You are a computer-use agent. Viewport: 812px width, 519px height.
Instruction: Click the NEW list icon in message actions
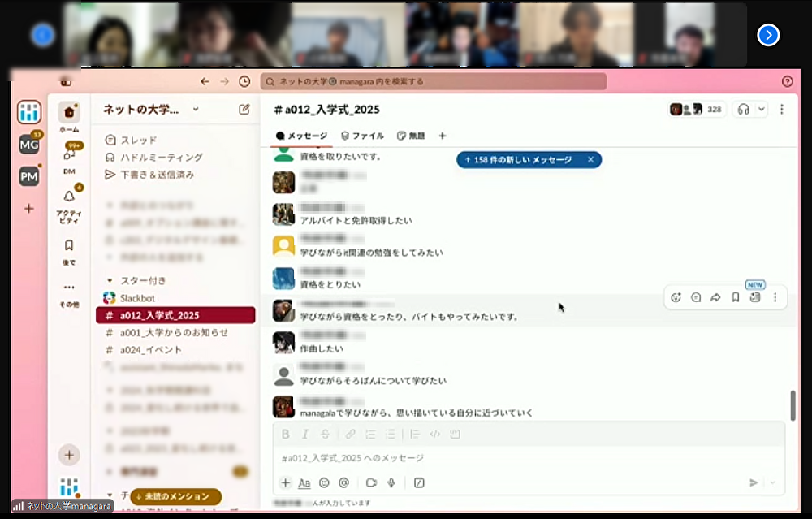(755, 296)
